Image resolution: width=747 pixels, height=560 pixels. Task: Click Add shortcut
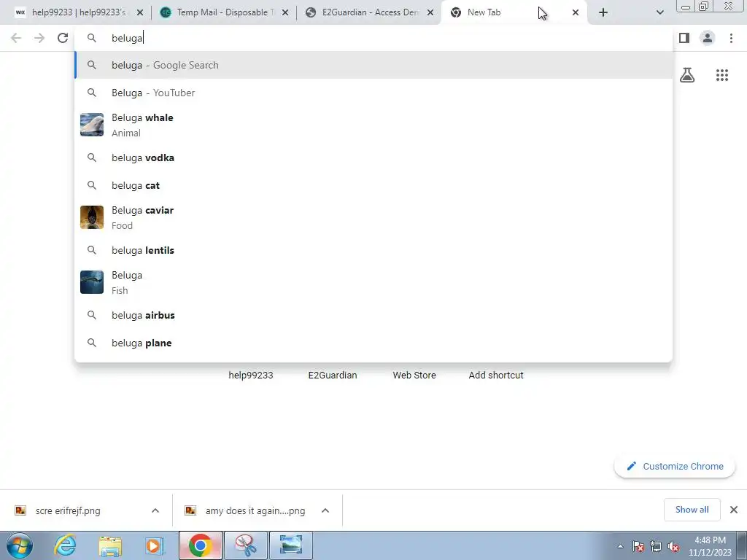click(496, 375)
